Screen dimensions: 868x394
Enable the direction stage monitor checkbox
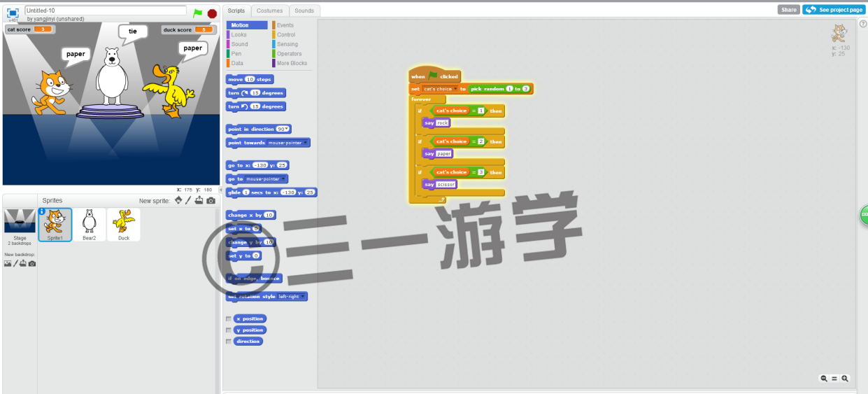[229, 341]
